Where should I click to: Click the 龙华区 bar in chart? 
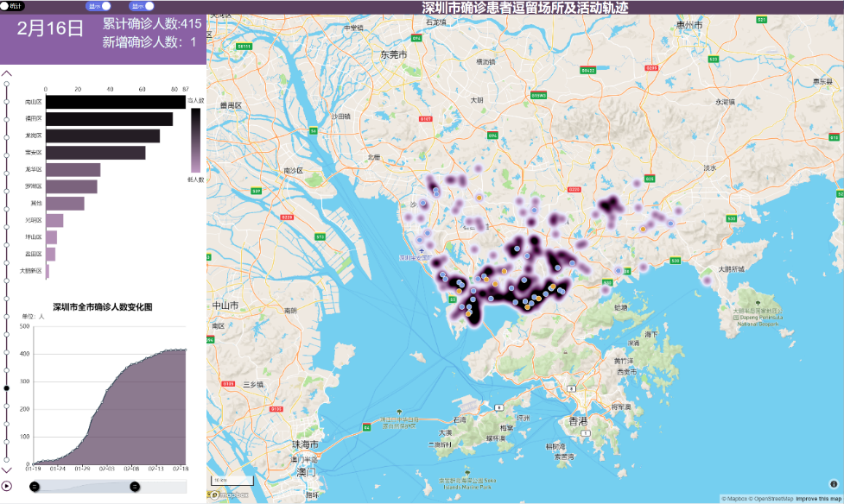[x=73, y=170]
